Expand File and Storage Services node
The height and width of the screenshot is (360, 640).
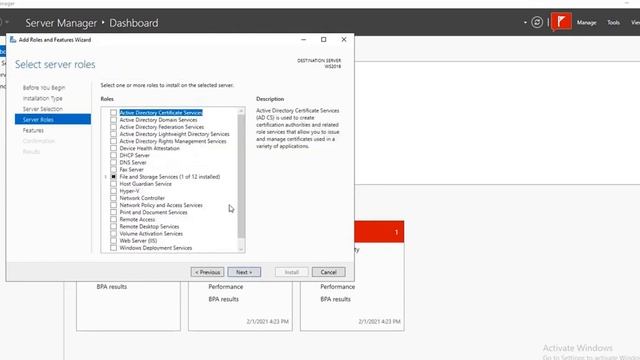click(x=105, y=177)
